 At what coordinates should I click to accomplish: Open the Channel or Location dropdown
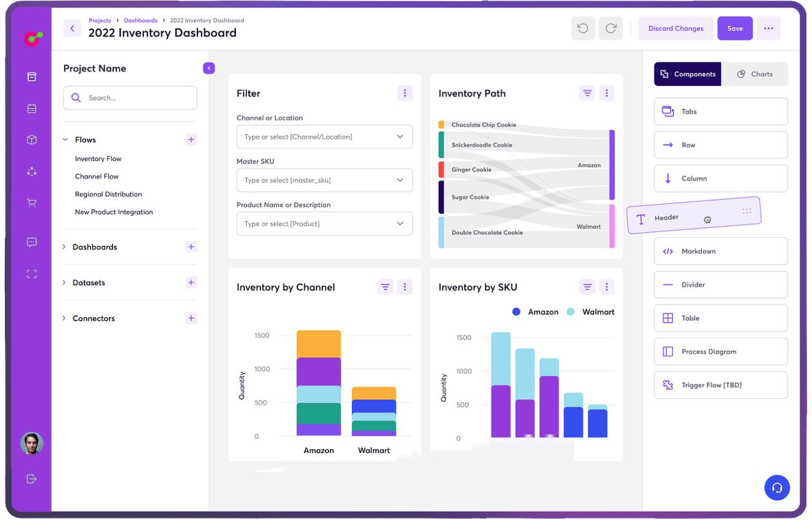tap(324, 137)
